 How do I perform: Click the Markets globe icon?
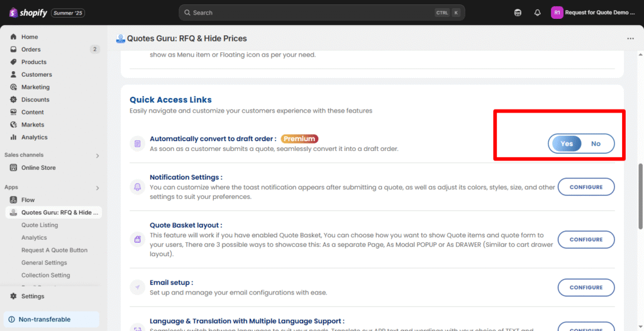click(x=14, y=125)
